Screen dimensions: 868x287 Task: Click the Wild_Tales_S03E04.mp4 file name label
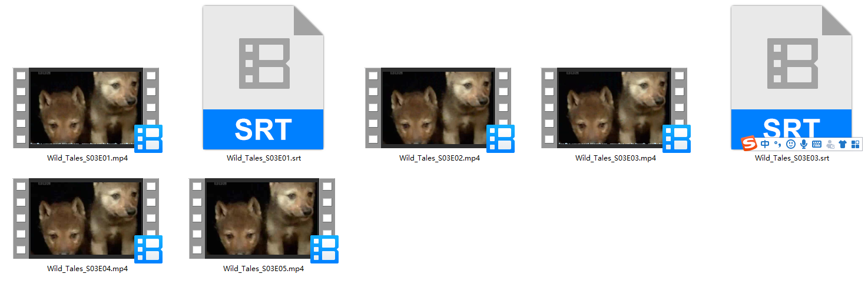tap(88, 269)
